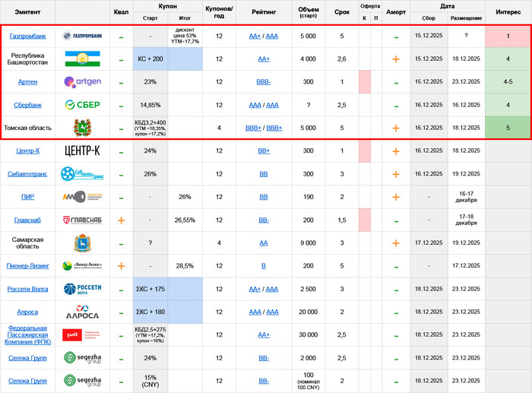Viewport: 532px width, 393px height.
Task: Click the BBB- rating in the Артген row
Action: coord(264,82)
